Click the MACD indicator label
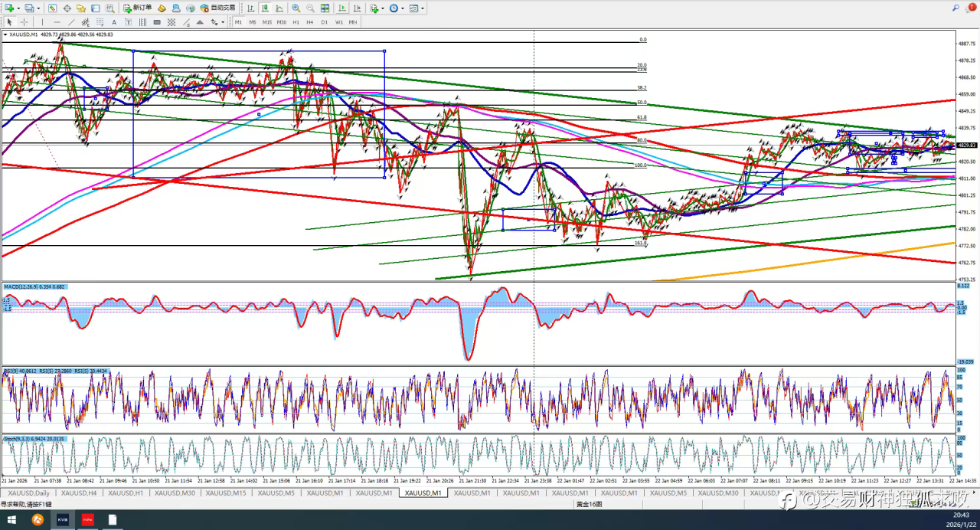The image size is (980, 530). point(34,286)
